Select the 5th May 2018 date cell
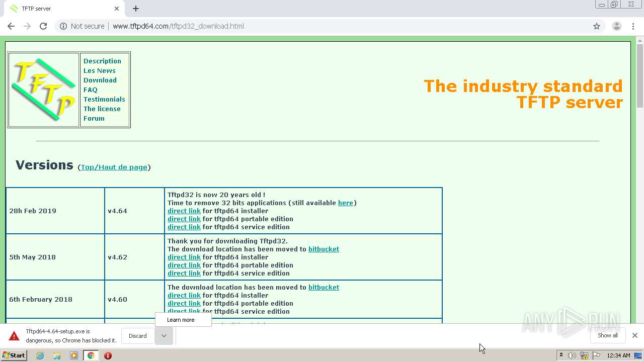The width and height of the screenshot is (644, 362). tap(55, 257)
